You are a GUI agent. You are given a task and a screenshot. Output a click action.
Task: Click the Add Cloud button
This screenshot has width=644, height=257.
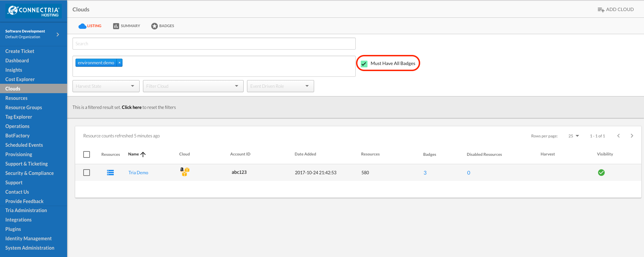click(x=616, y=9)
